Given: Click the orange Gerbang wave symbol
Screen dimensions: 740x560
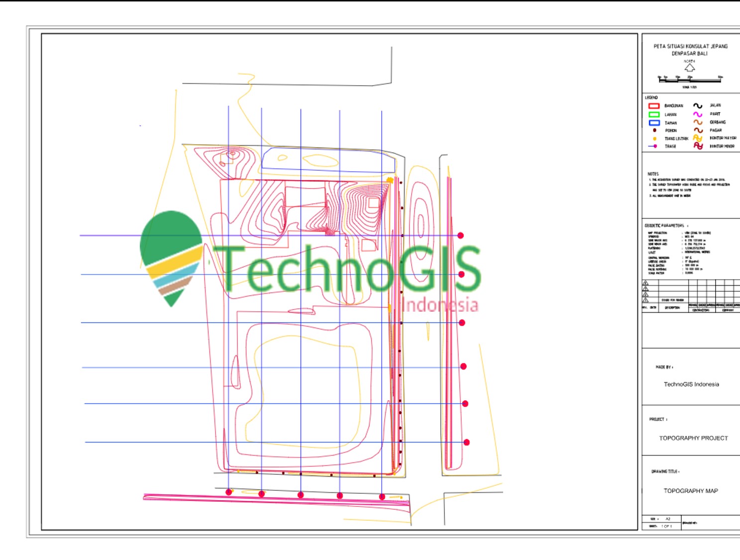Looking at the screenshot, I should click(x=698, y=122).
